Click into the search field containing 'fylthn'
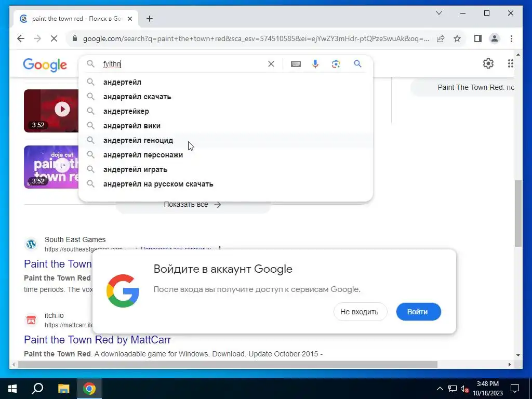Image resolution: width=532 pixels, height=399 pixels. pyautogui.click(x=183, y=64)
